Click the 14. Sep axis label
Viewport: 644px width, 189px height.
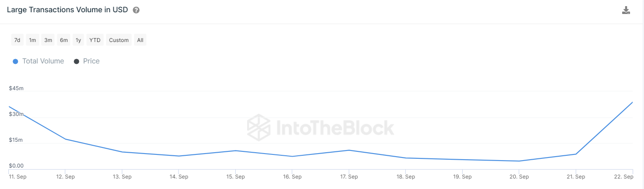pyautogui.click(x=179, y=177)
